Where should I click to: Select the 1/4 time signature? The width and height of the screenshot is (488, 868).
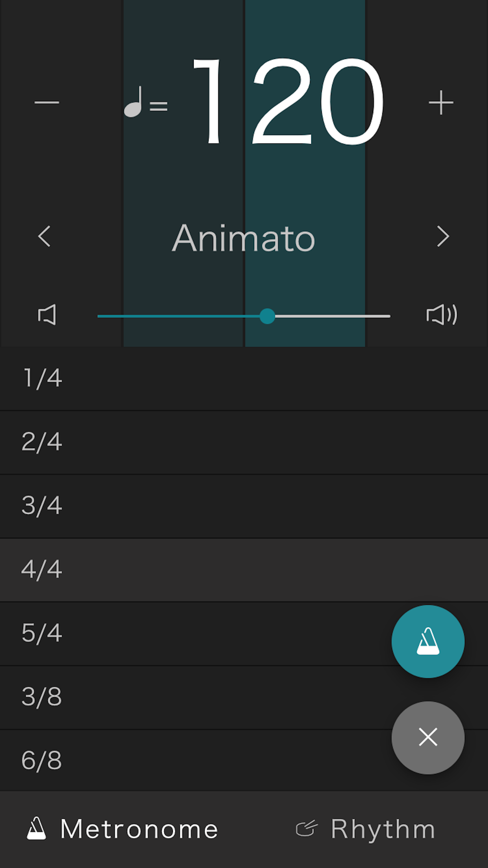tap(42, 378)
